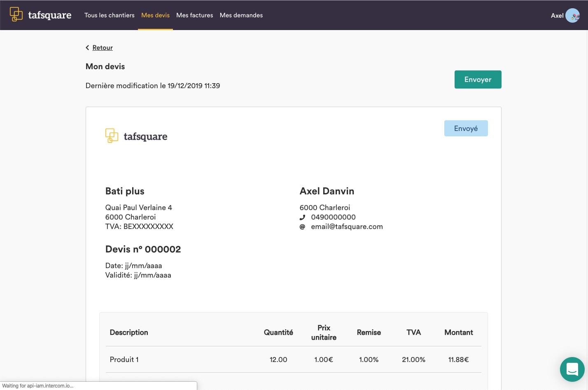588x390 pixels.
Task: Click the Mon devis page title
Action: click(x=105, y=66)
